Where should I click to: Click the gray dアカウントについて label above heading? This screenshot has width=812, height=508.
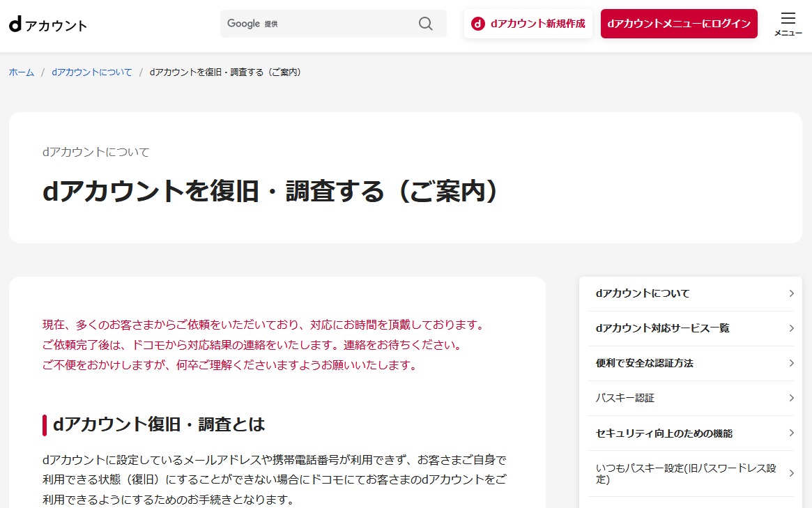(95, 152)
